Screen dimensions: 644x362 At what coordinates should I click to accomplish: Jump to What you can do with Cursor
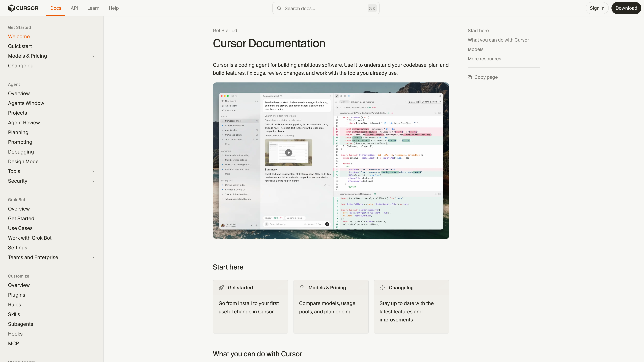pos(498,40)
